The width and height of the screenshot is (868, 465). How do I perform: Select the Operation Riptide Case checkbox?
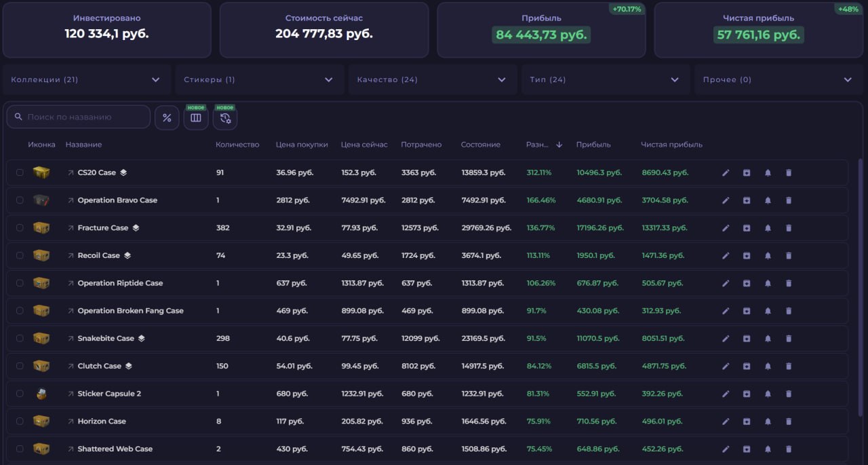tap(20, 283)
